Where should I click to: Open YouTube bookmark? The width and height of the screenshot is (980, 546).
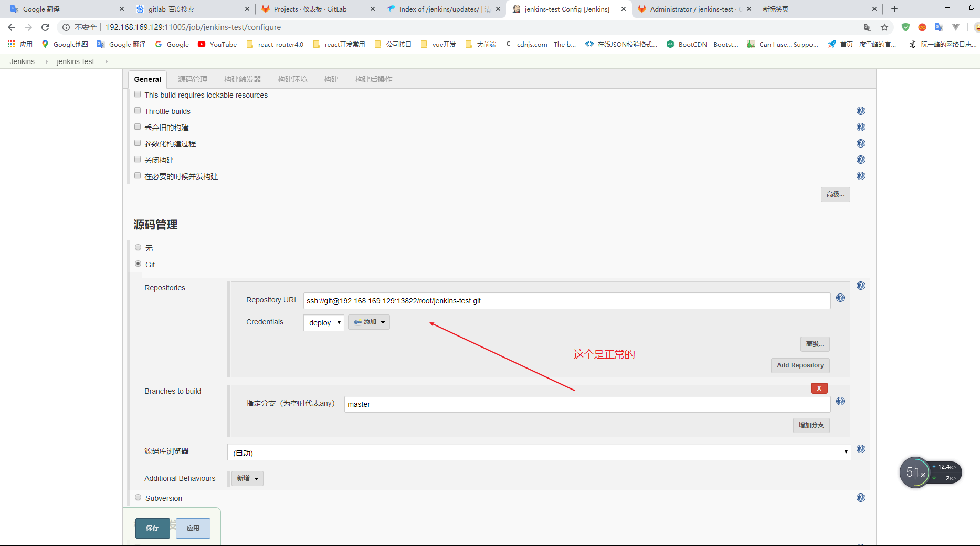click(x=217, y=45)
